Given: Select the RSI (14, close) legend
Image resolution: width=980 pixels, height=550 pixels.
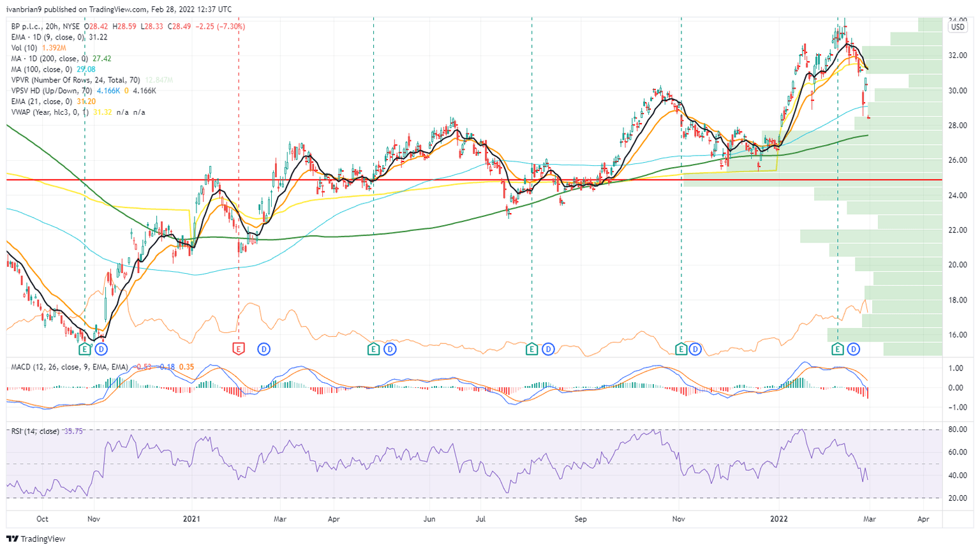Looking at the screenshot, I should click(35, 431).
